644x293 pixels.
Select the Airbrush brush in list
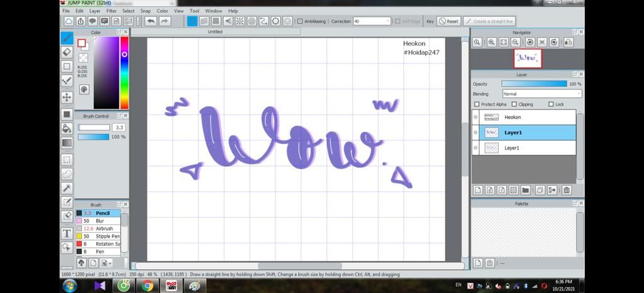(x=97, y=229)
